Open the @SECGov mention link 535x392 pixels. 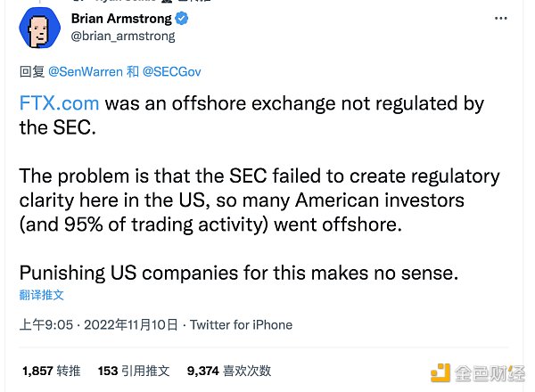171,72
